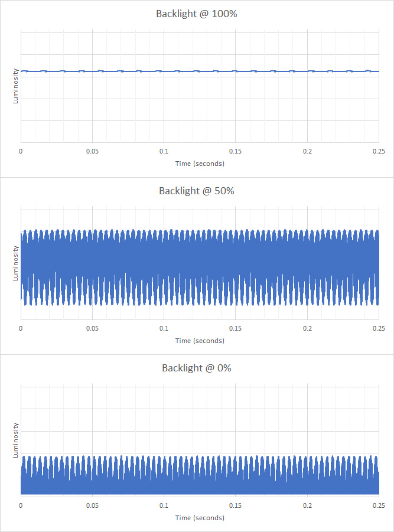Click the Luminosity axis label in the 0% chart
The image size is (394, 532).
(x=16, y=440)
